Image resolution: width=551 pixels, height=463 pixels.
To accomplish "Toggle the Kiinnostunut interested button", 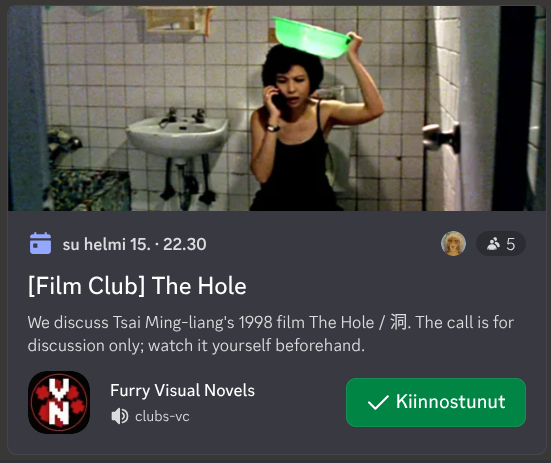I will tap(436, 402).
